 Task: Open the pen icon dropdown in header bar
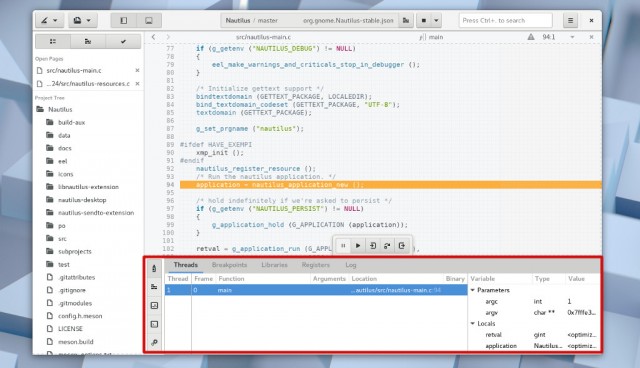point(49,20)
